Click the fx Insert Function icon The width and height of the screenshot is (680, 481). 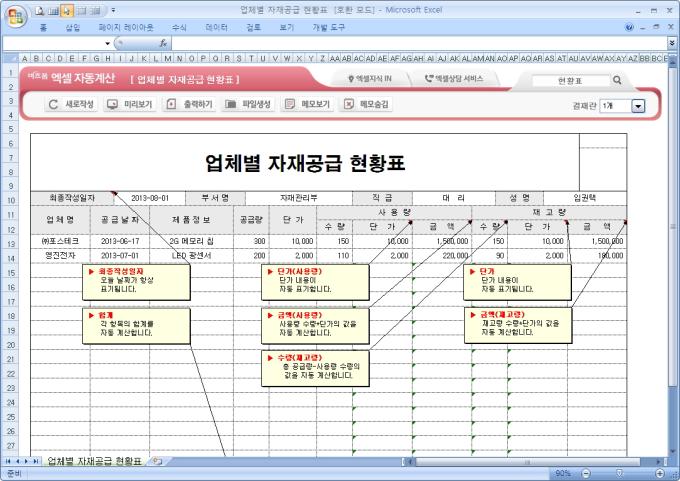pyautogui.click(x=163, y=43)
